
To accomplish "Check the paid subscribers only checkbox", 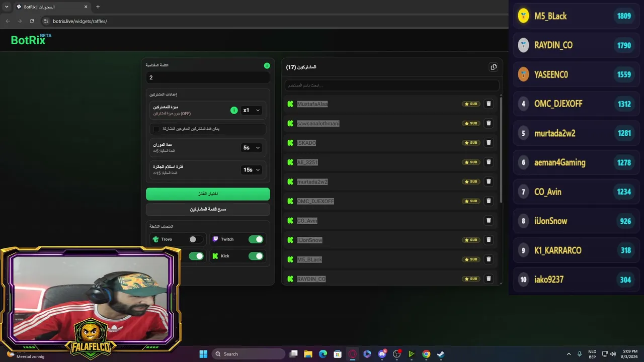I will (x=156, y=129).
